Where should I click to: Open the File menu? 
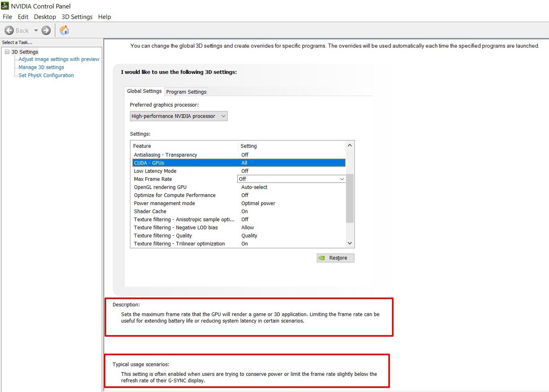(x=7, y=17)
